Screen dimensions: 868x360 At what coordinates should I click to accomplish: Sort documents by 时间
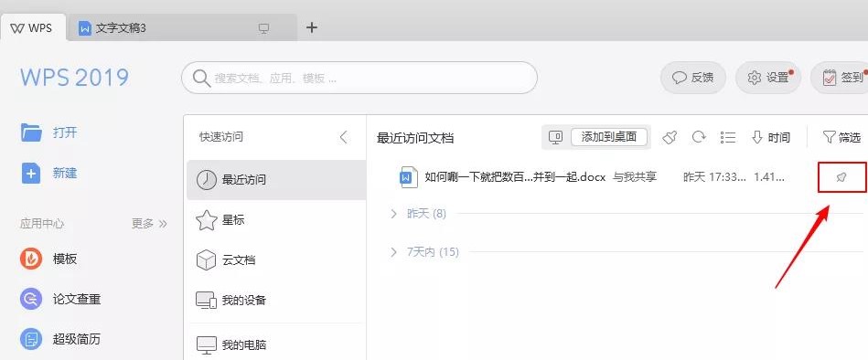pyautogui.click(x=770, y=137)
